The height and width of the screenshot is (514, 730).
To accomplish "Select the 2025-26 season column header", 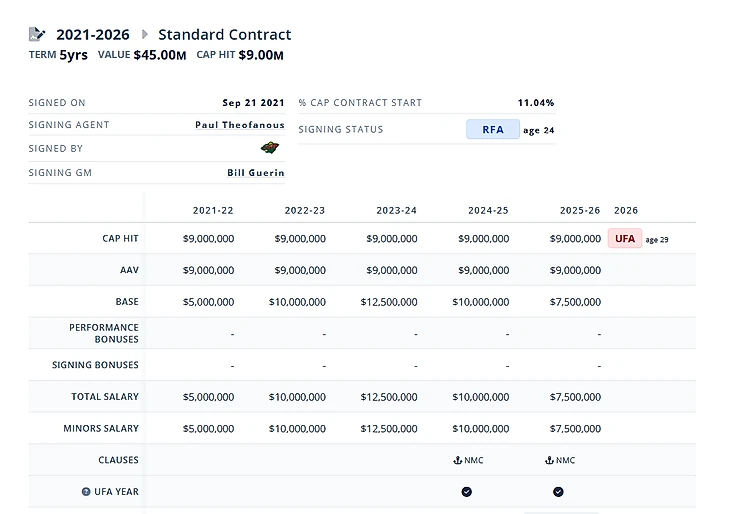I will 580,210.
